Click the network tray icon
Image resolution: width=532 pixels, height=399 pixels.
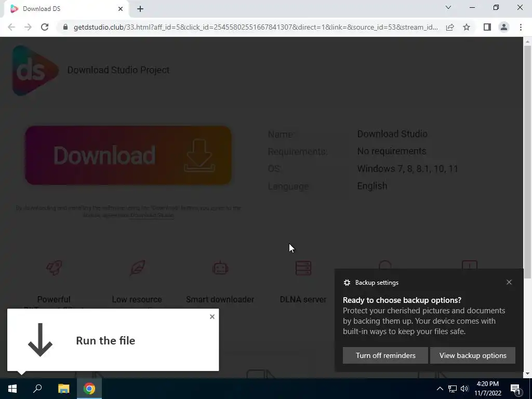click(x=453, y=389)
